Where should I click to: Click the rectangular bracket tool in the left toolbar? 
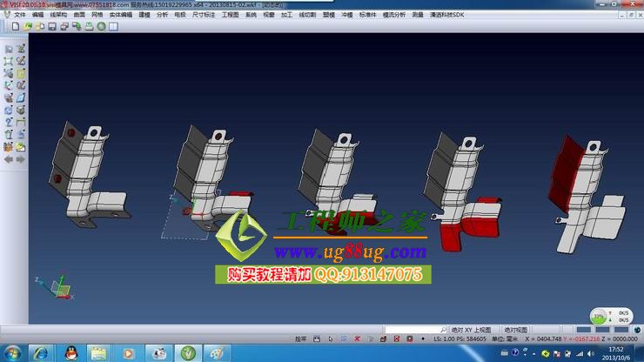21,122
